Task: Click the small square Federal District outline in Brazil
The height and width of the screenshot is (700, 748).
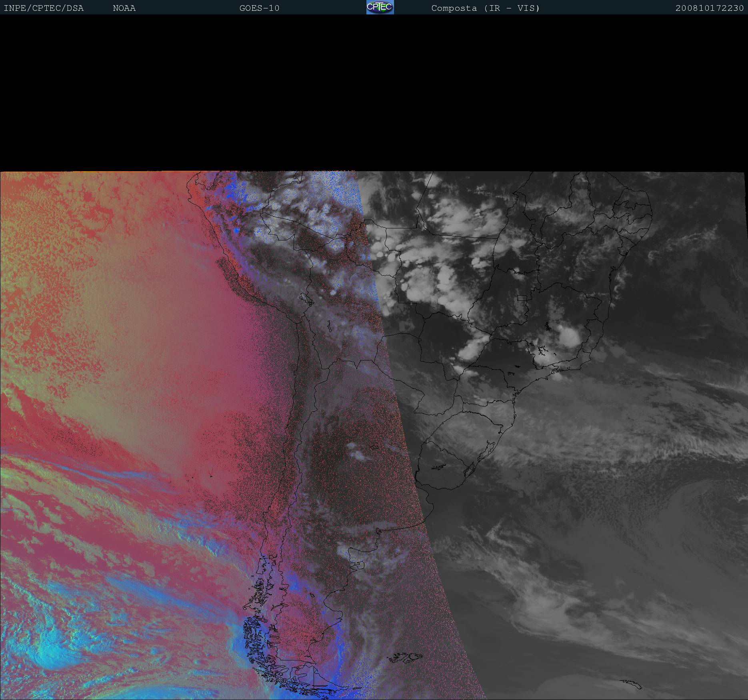Action: click(522, 298)
